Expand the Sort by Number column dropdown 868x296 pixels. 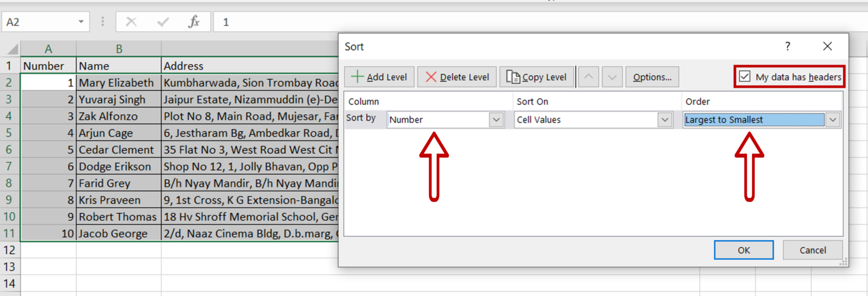tap(496, 120)
